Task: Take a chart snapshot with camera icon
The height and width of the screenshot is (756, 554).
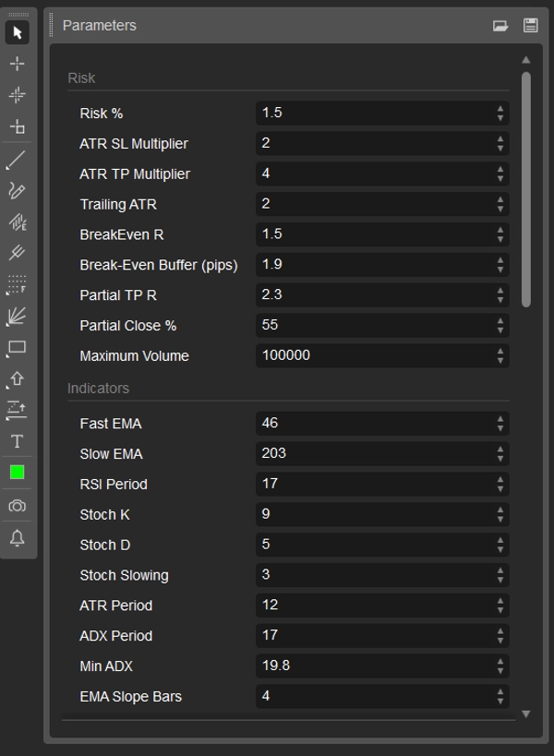Action: (18, 506)
